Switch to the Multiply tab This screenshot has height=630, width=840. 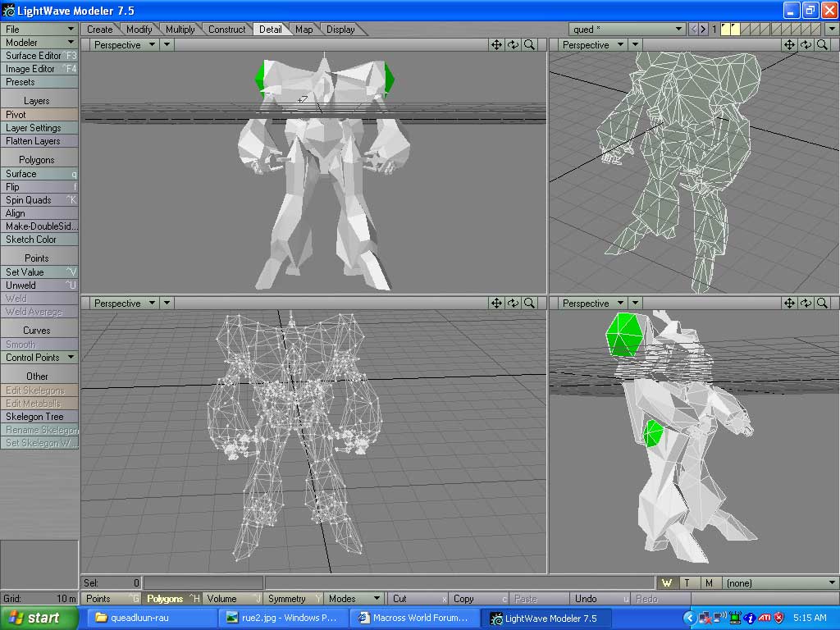click(180, 30)
